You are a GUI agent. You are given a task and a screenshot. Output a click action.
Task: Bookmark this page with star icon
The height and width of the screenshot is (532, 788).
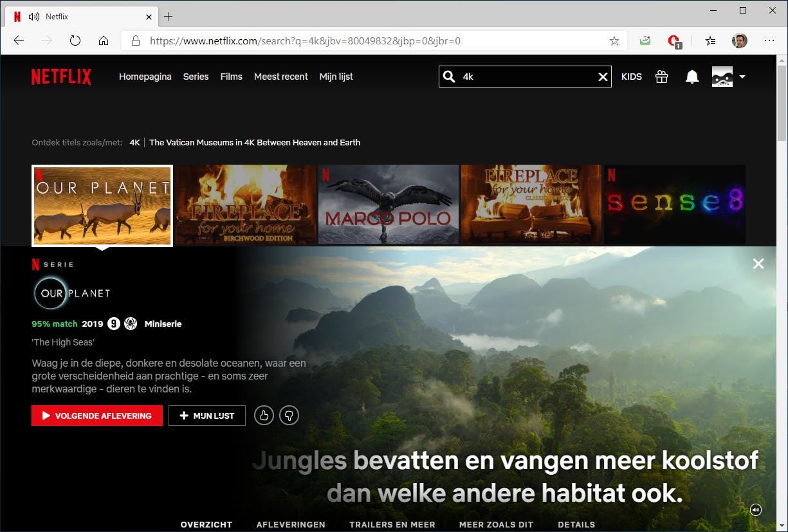coord(614,41)
